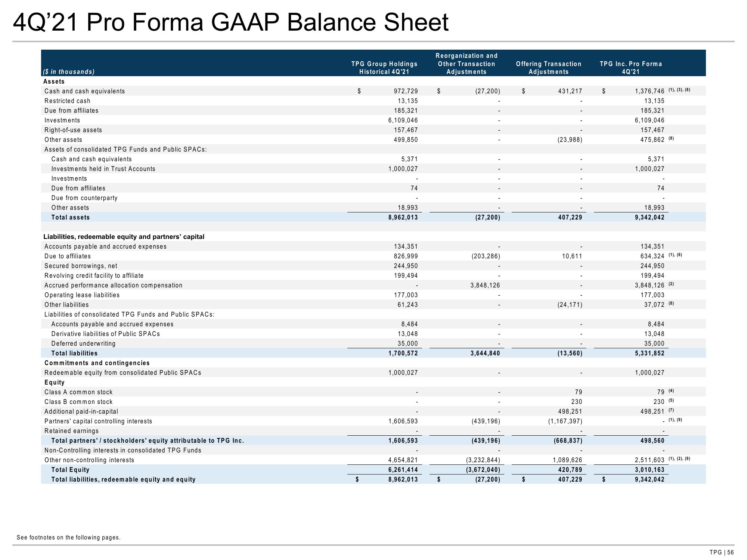Select the '($ in thousands)' header label
Viewport: 747px width, 560px height.
pyautogui.click(x=69, y=72)
